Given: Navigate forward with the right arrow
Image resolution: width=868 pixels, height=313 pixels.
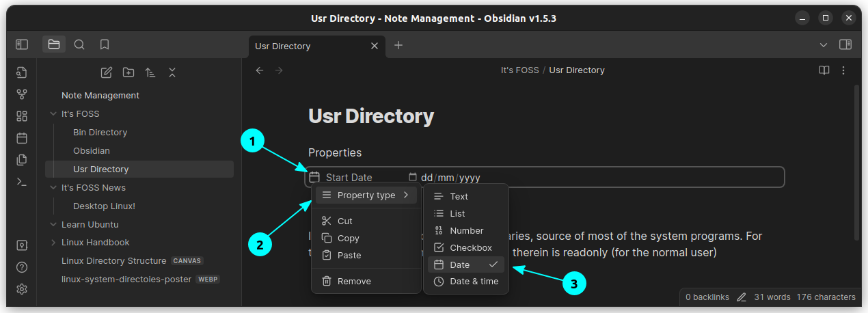Looking at the screenshot, I should point(279,70).
